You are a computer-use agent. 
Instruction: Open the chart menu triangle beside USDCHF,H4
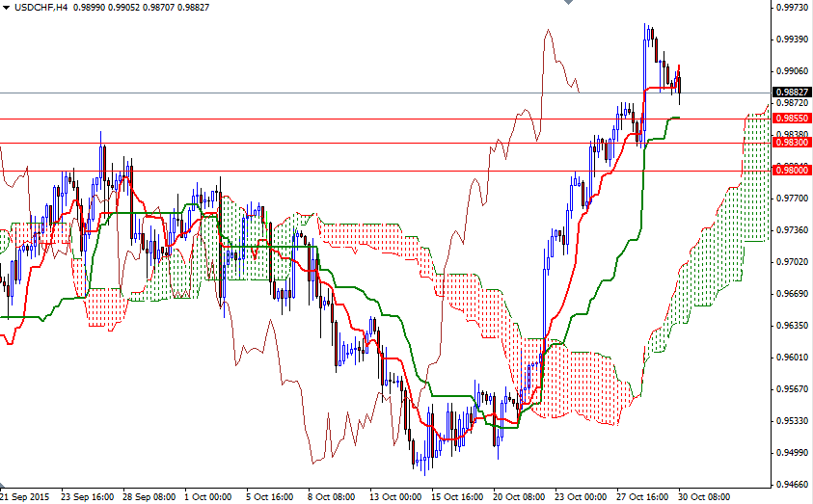click(x=6, y=8)
